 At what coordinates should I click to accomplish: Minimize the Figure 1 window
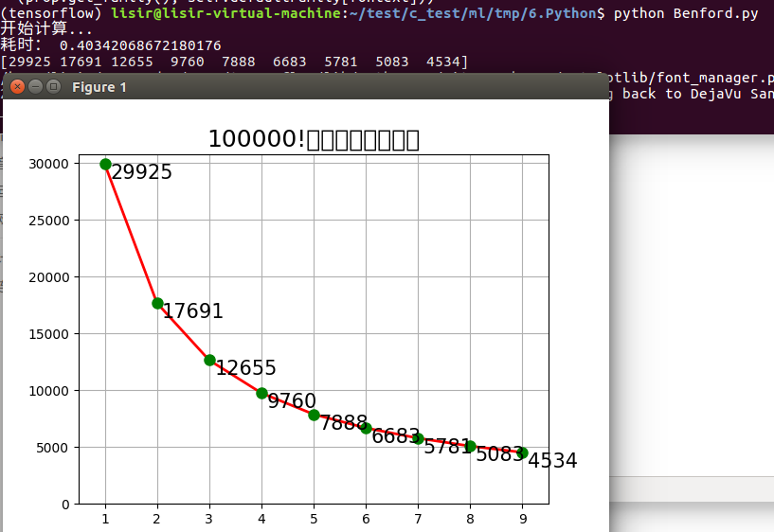[x=36, y=87]
